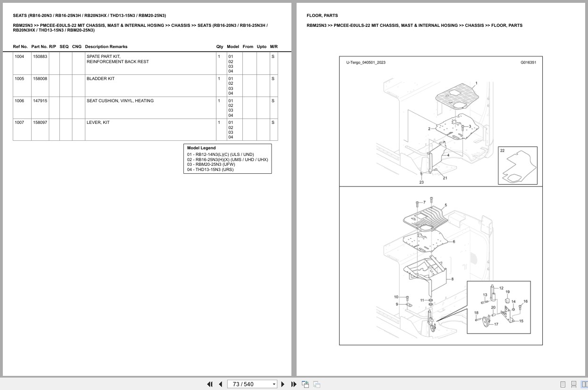Click part number 147915

tap(40, 101)
